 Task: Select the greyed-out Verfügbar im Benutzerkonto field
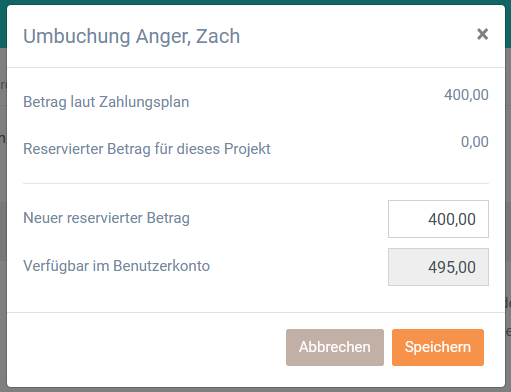(438, 267)
